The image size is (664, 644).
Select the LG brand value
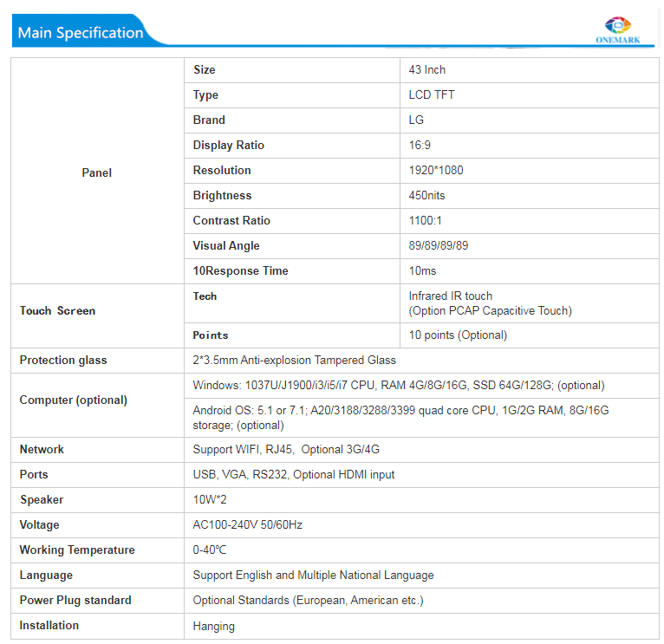tap(416, 120)
